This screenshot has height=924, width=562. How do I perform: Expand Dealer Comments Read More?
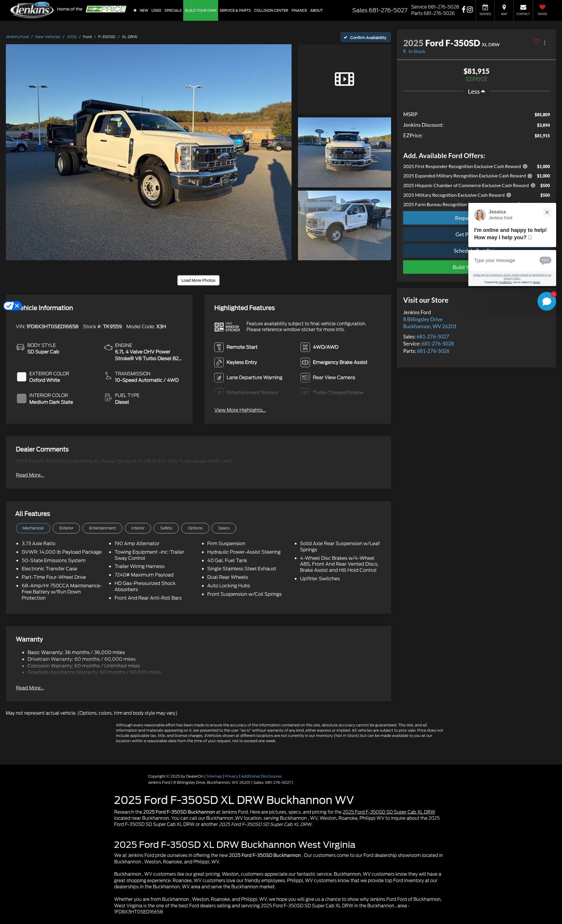click(x=30, y=475)
